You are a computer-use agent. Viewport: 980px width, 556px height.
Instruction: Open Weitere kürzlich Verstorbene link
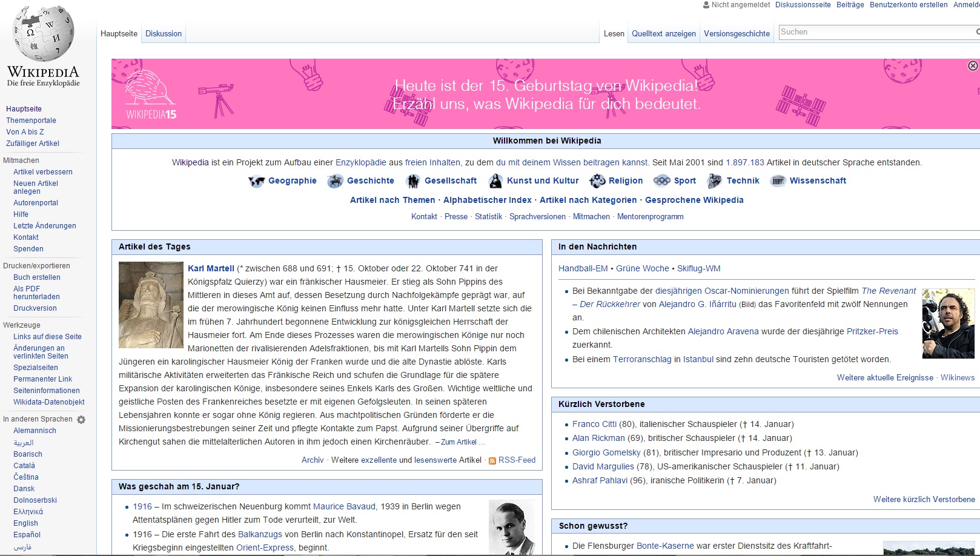(924, 500)
